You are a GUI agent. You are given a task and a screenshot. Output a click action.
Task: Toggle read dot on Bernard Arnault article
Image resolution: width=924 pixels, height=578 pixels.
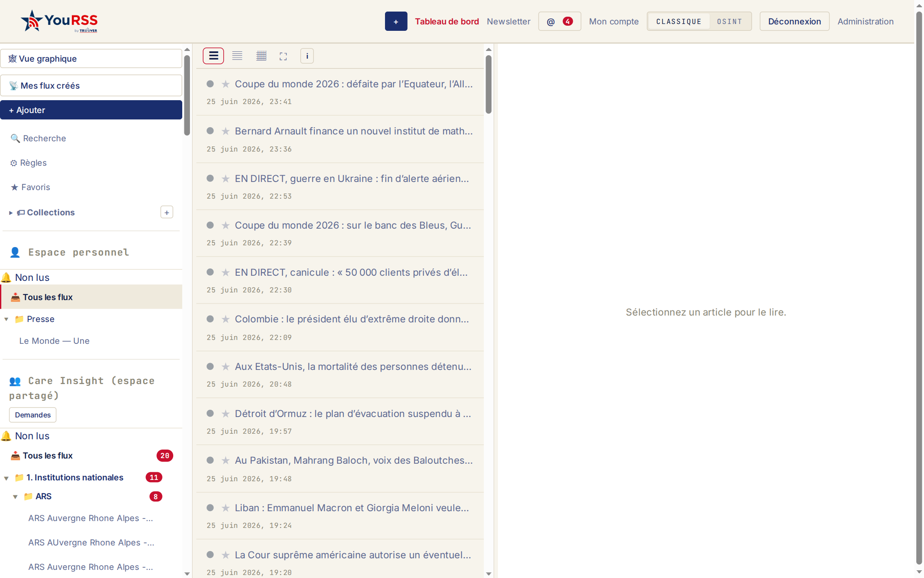tap(210, 131)
